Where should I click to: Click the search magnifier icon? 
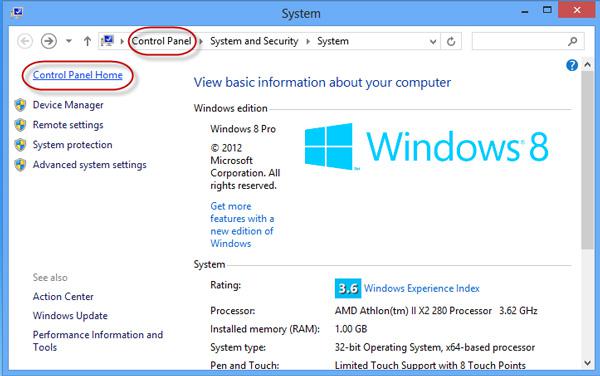pos(573,41)
